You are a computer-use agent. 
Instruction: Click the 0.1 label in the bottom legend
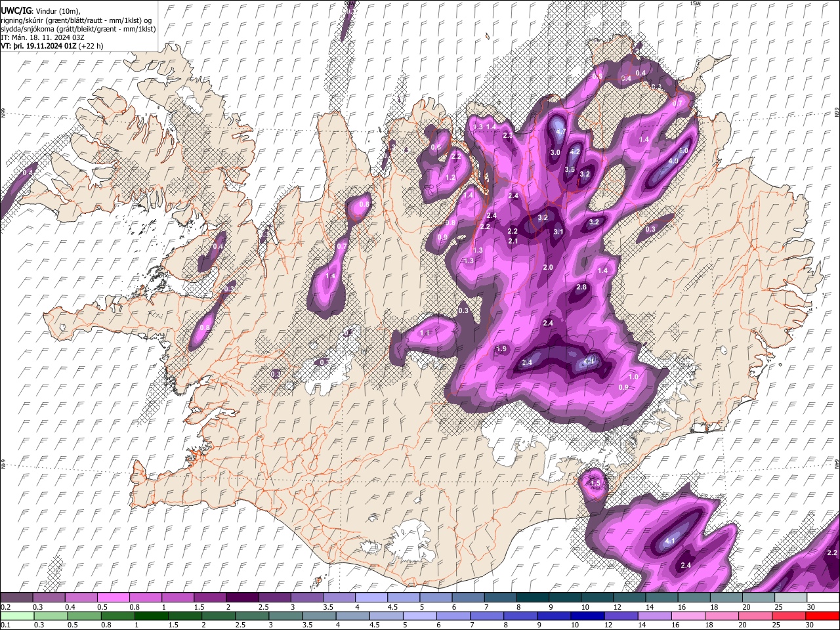6,625
